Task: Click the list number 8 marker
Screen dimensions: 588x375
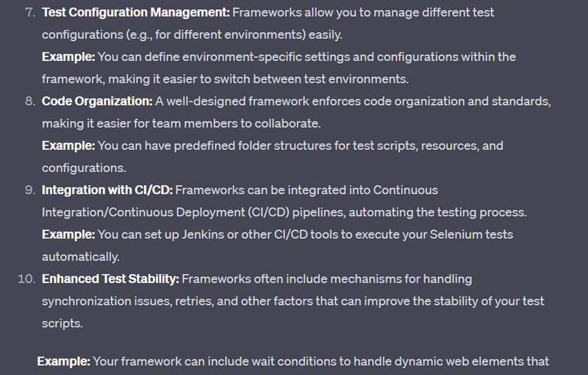Action: tap(30, 101)
